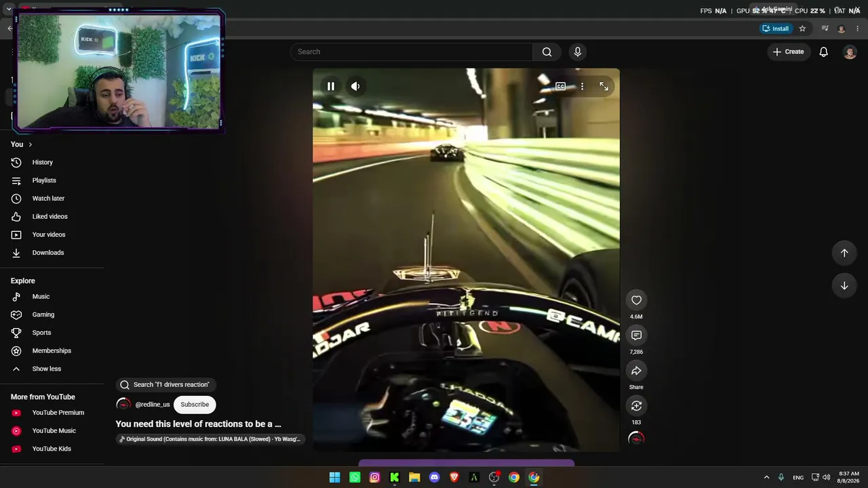The width and height of the screenshot is (868, 488).
Task: Switch the ENG input language
Action: click(x=798, y=477)
